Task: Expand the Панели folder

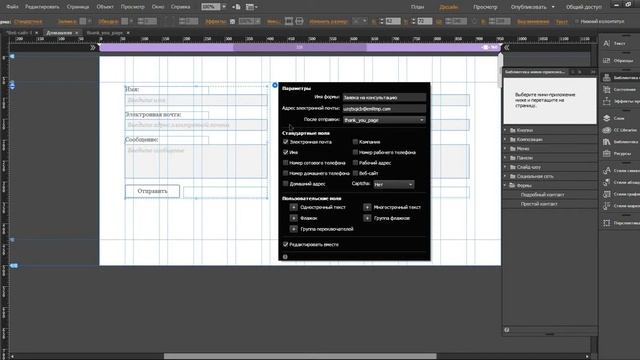Action: pyautogui.click(x=505, y=158)
